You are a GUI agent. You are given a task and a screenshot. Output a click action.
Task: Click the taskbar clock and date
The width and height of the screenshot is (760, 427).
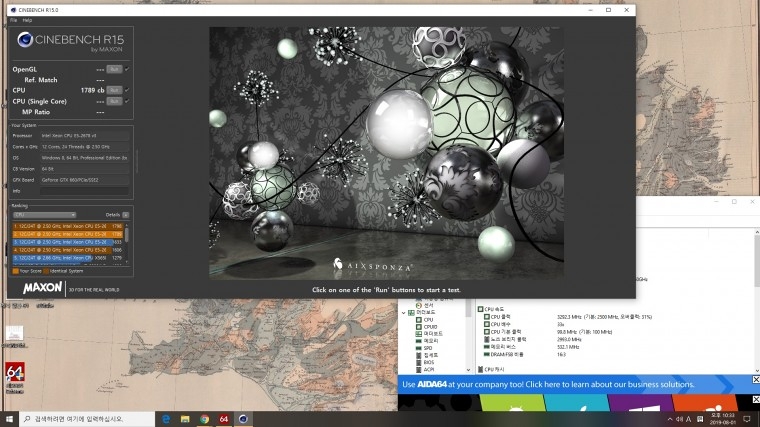(723, 419)
